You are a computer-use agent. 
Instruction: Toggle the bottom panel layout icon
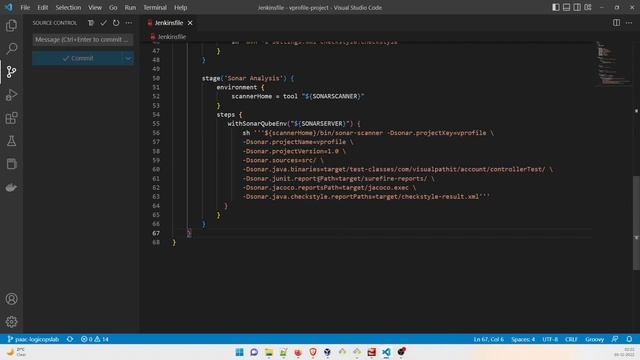pyautogui.click(x=566, y=7)
